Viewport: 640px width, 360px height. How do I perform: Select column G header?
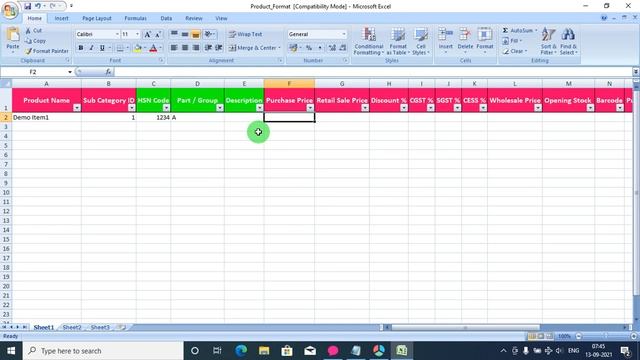tap(342, 84)
